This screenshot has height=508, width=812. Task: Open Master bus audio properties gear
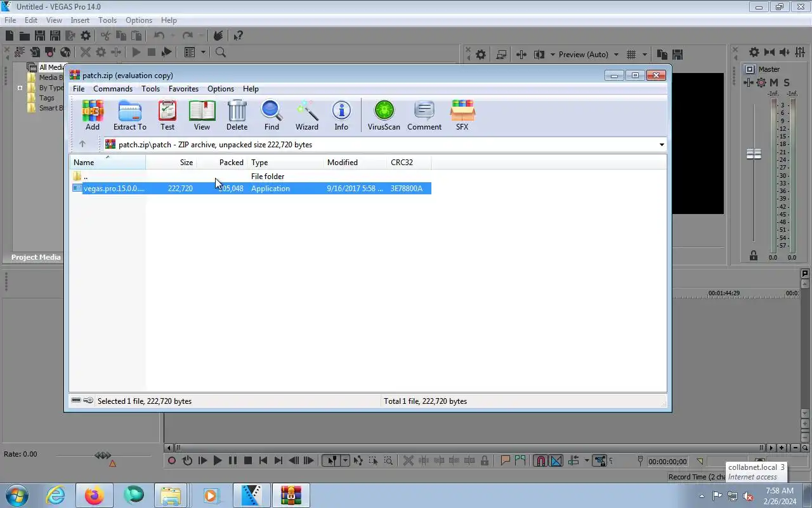754,52
